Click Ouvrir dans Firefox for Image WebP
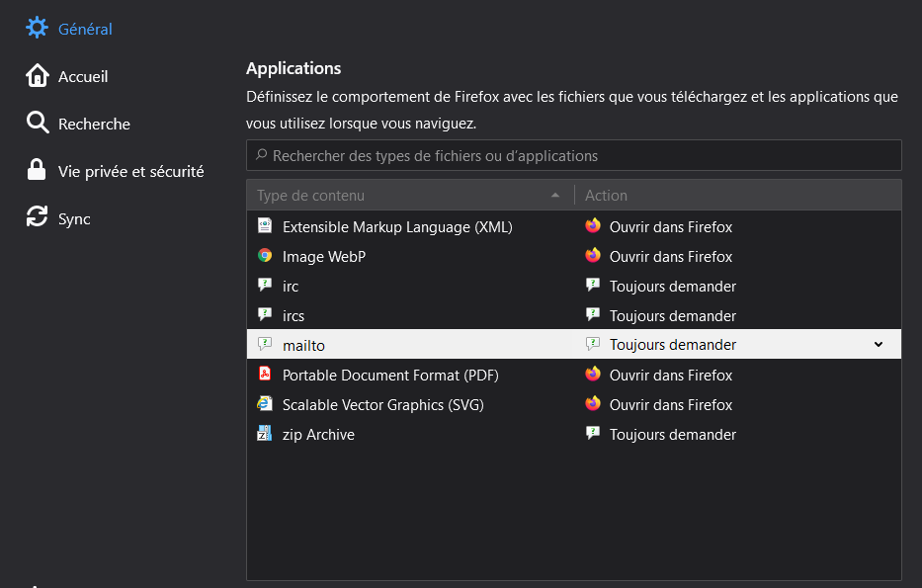The width and height of the screenshot is (922, 588). click(x=671, y=256)
